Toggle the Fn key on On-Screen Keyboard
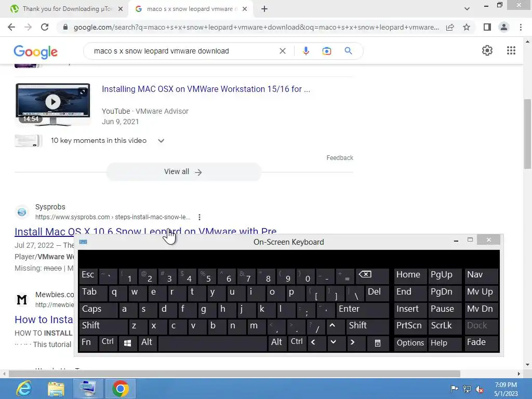The height and width of the screenshot is (399, 532). point(88,343)
